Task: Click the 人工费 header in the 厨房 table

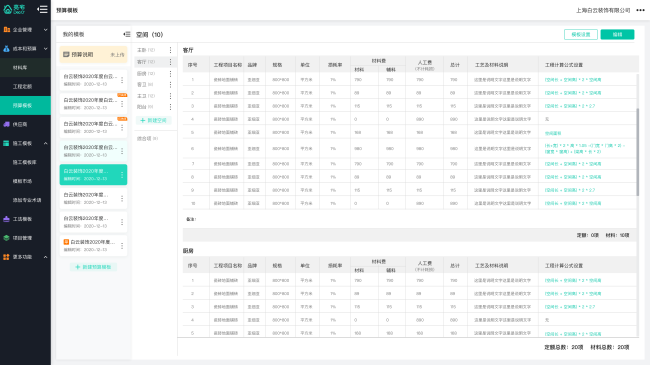Action: coord(425,263)
